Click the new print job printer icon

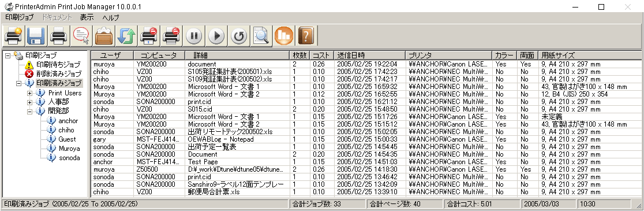(x=13, y=36)
